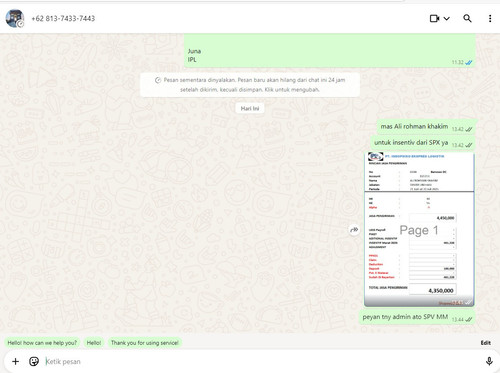
Task: Select the 'mas Ali rohman khakim' message
Action: (427, 127)
